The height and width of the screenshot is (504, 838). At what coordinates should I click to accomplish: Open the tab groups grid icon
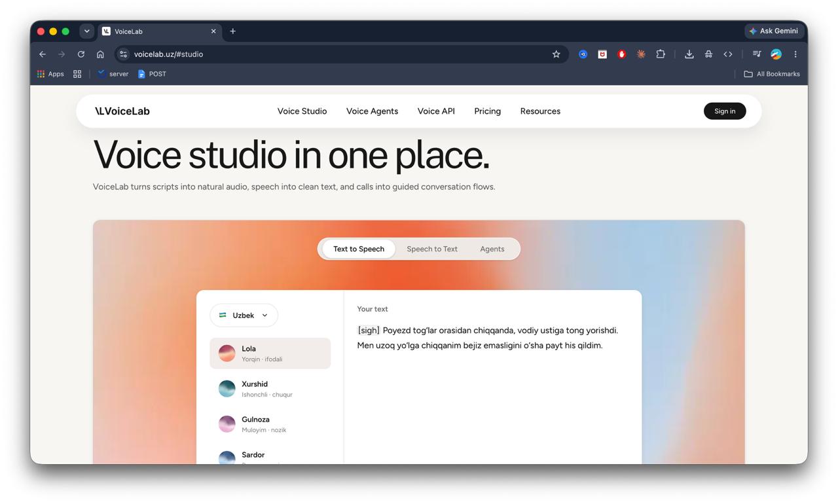pos(77,74)
